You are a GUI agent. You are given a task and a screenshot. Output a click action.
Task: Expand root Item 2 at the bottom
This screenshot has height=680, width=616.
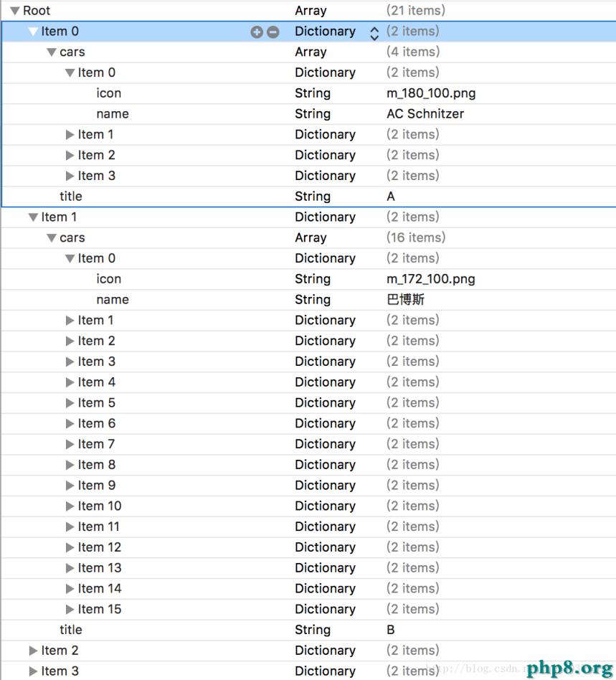click(33, 651)
